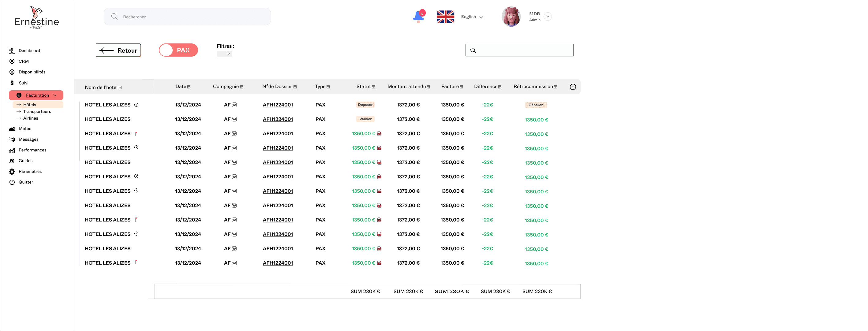
Task: Click the notification bell icon
Action: click(x=418, y=17)
